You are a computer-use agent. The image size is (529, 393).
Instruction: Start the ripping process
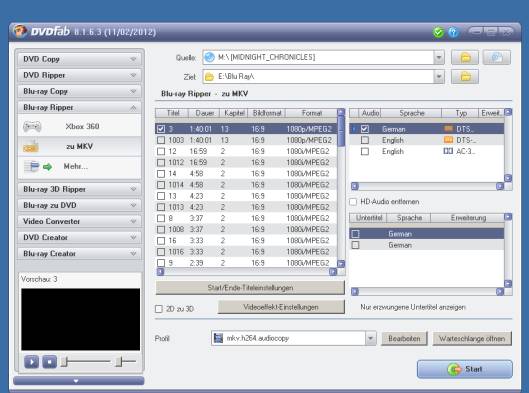[465, 369]
